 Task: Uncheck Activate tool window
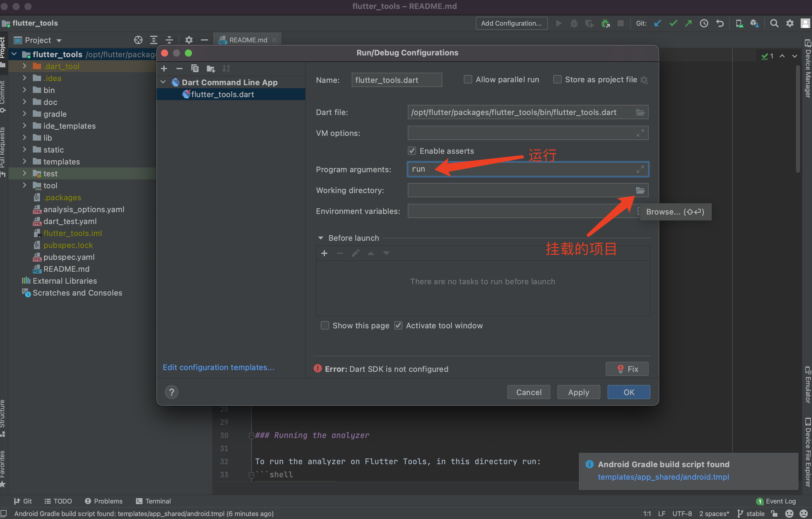pyautogui.click(x=398, y=326)
